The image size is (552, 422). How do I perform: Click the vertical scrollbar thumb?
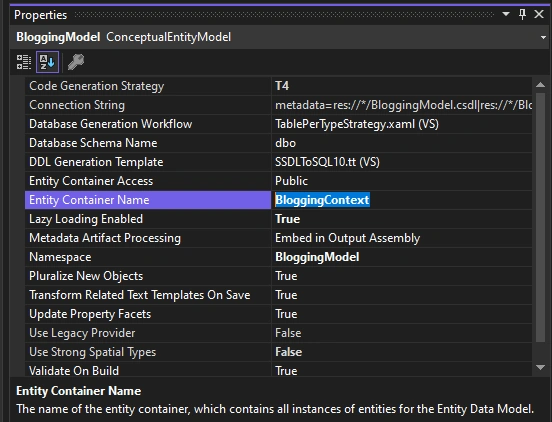(x=540, y=217)
